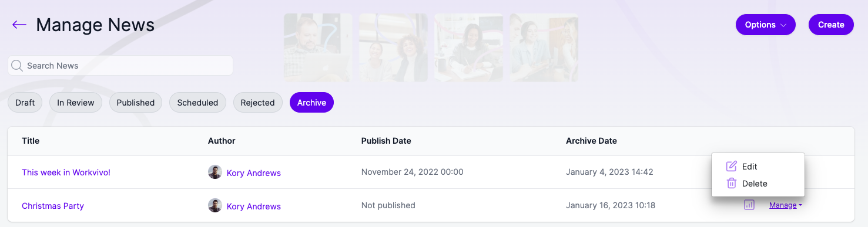View Scheduled news items
This screenshot has height=227, width=868.
197,103
